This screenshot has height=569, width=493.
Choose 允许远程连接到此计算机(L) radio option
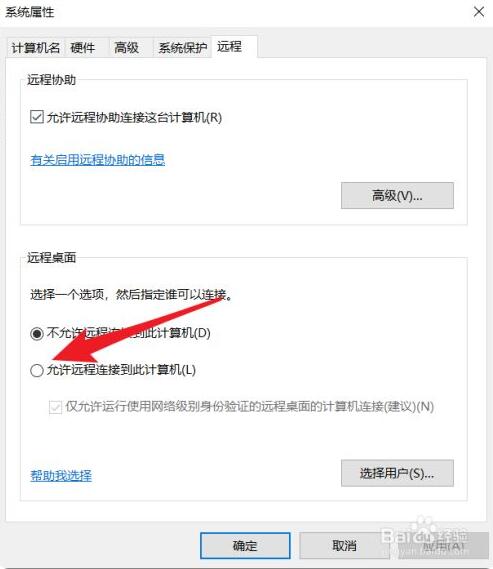click(37, 370)
